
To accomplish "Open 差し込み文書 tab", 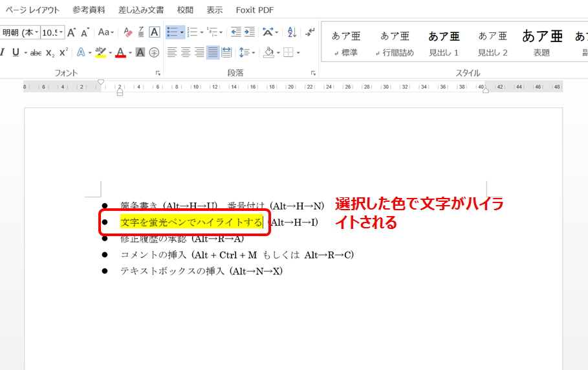I will [141, 10].
